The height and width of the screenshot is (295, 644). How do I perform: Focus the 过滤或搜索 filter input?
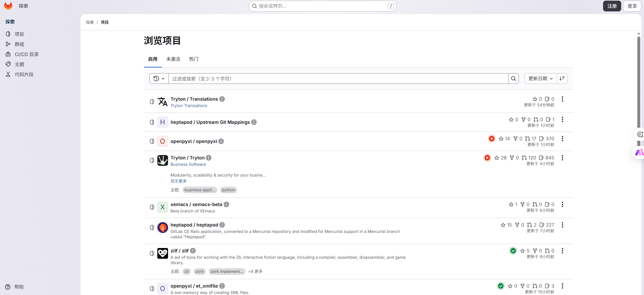(x=338, y=79)
